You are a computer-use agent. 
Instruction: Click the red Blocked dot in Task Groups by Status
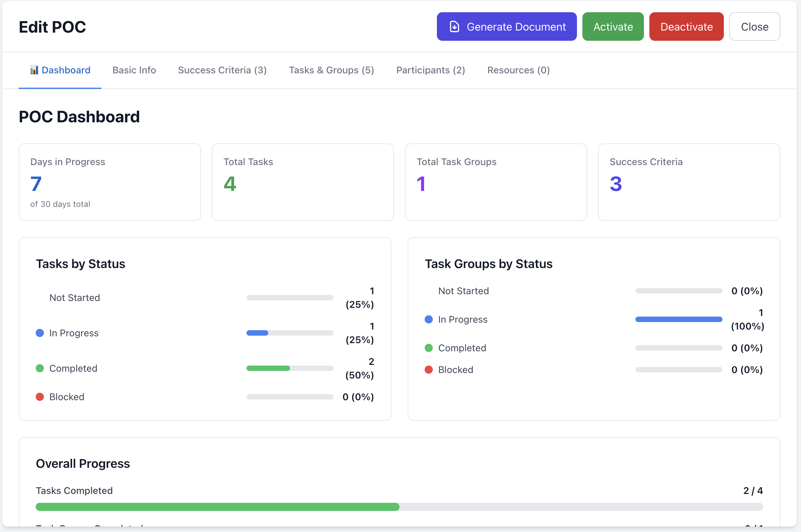428,370
